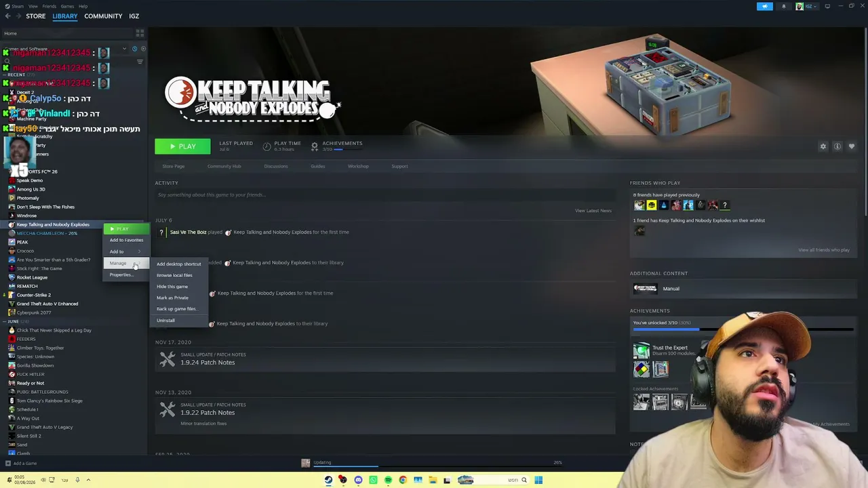868x488 pixels.
Task: Expand the Games and Software dropdown
Action: (x=124, y=49)
